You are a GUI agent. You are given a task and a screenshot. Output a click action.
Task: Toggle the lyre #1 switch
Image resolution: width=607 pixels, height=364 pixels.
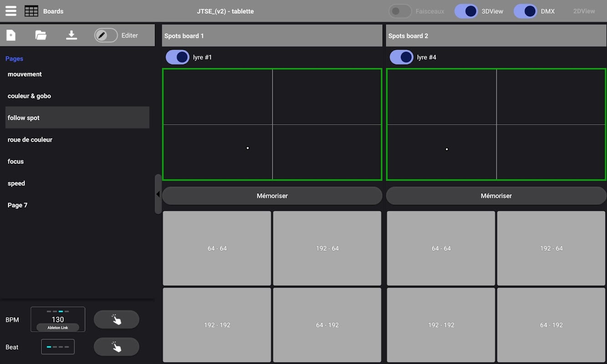pyautogui.click(x=178, y=57)
